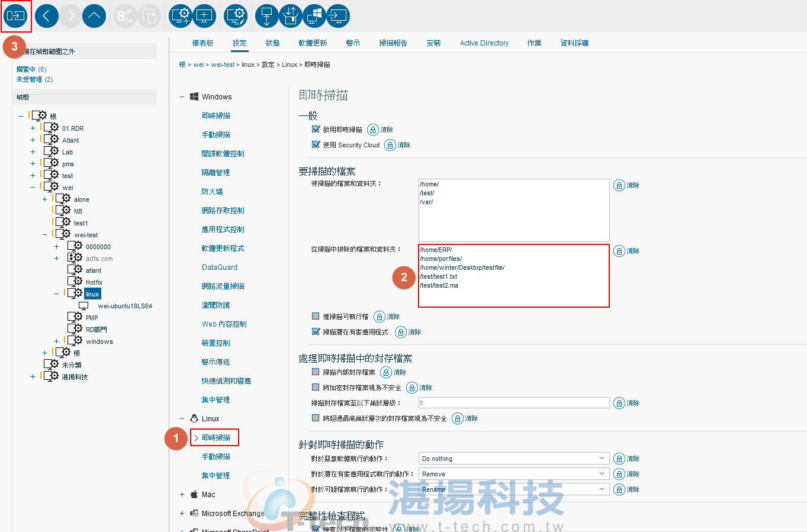Uncheck the 啟用即時掃描 checkbox
Image resolution: width=807 pixels, height=532 pixels.
316,129
